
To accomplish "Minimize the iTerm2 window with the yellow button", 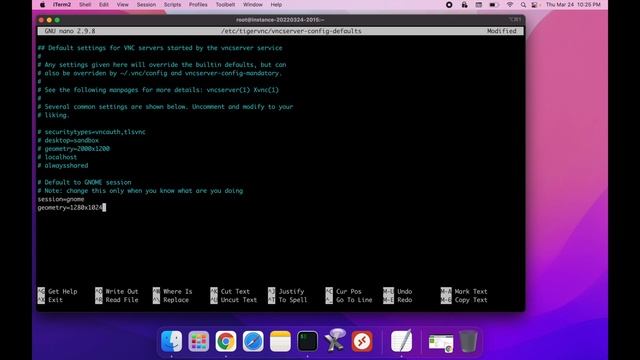I will 49,20.
